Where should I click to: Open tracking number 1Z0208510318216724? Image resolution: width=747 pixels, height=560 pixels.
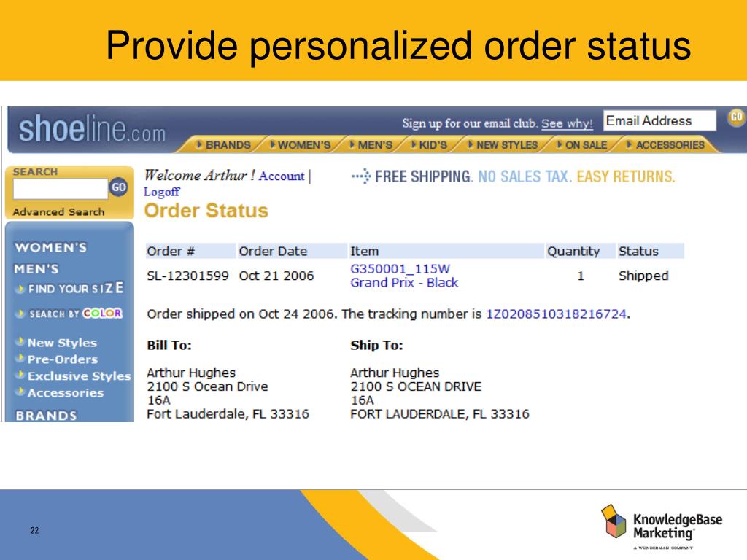556,314
